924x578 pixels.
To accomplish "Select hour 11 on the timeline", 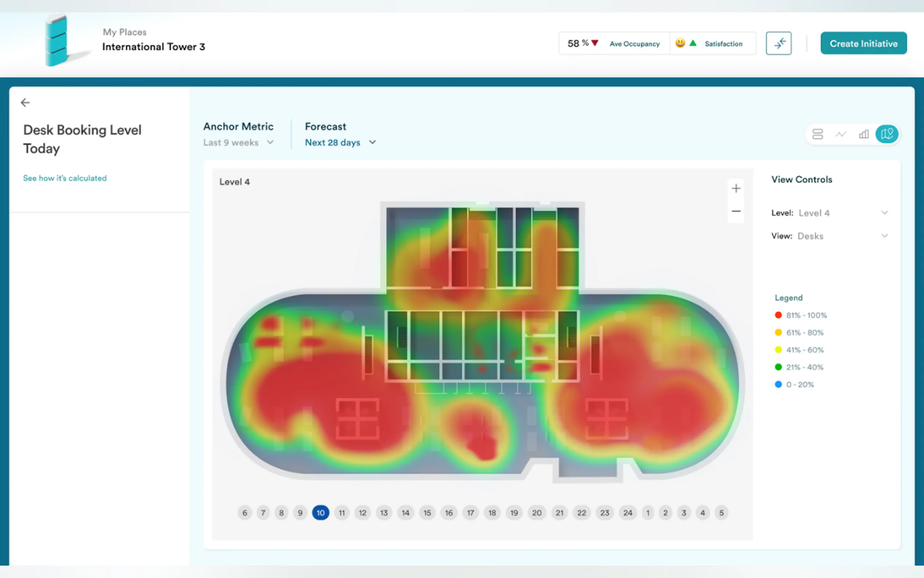I will [x=342, y=512].
